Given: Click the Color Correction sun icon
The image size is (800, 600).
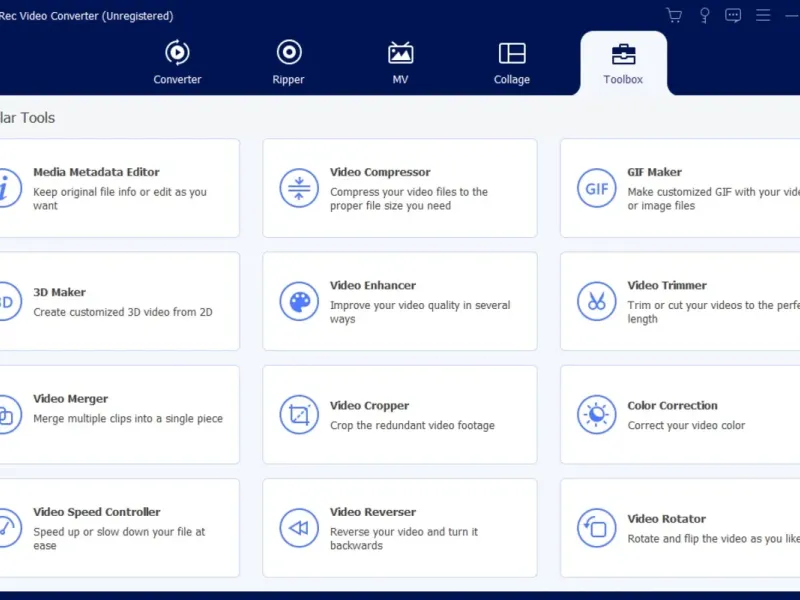Looking at the screenshot, I should pyautogui.click(x=596, y=415).
